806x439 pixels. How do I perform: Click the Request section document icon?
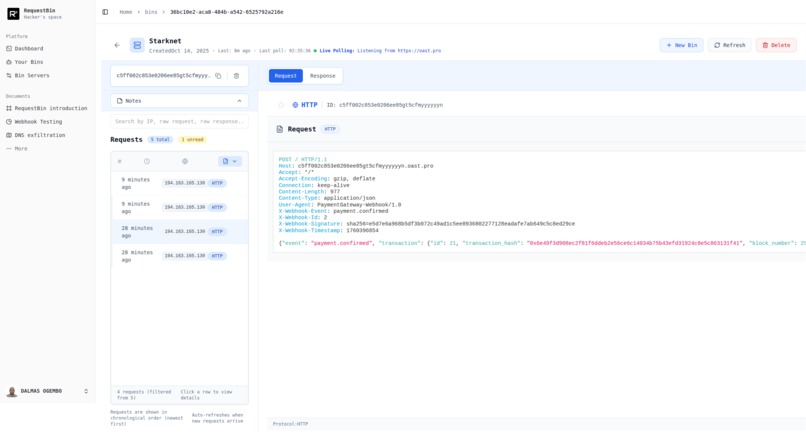[280, 129]
